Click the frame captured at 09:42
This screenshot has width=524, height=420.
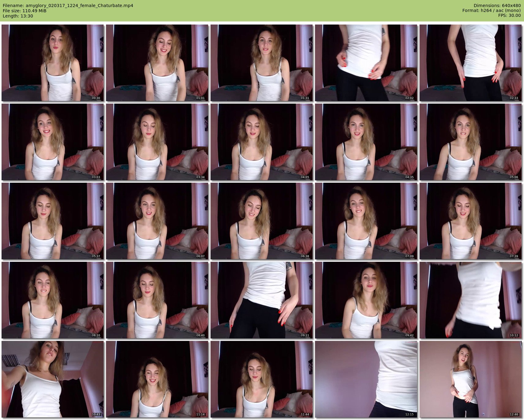pos(366,300)
